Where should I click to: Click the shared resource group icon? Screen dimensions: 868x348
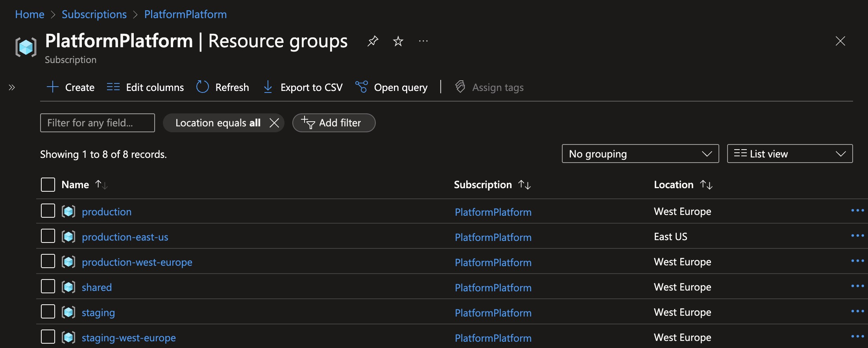(x=68, y=287)
